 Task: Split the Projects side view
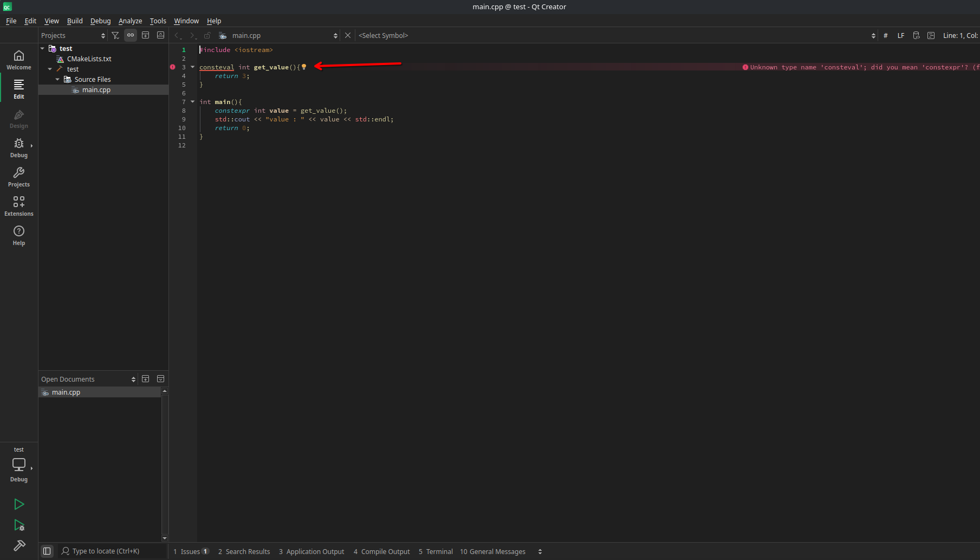(145, 35)
